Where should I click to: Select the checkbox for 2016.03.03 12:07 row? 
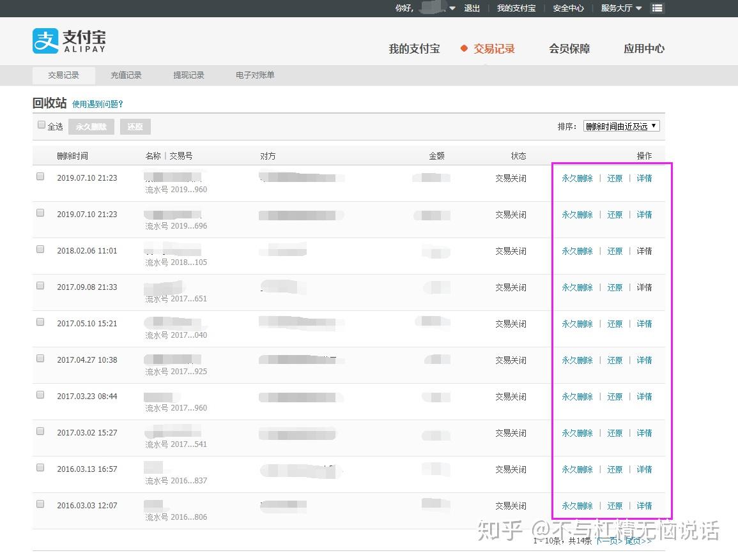pos(40,504)
